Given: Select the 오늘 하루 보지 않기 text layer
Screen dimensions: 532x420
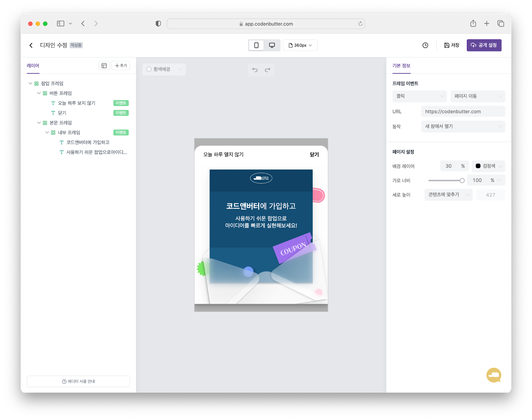Looking at the screenshot, I should click(76, 103).
